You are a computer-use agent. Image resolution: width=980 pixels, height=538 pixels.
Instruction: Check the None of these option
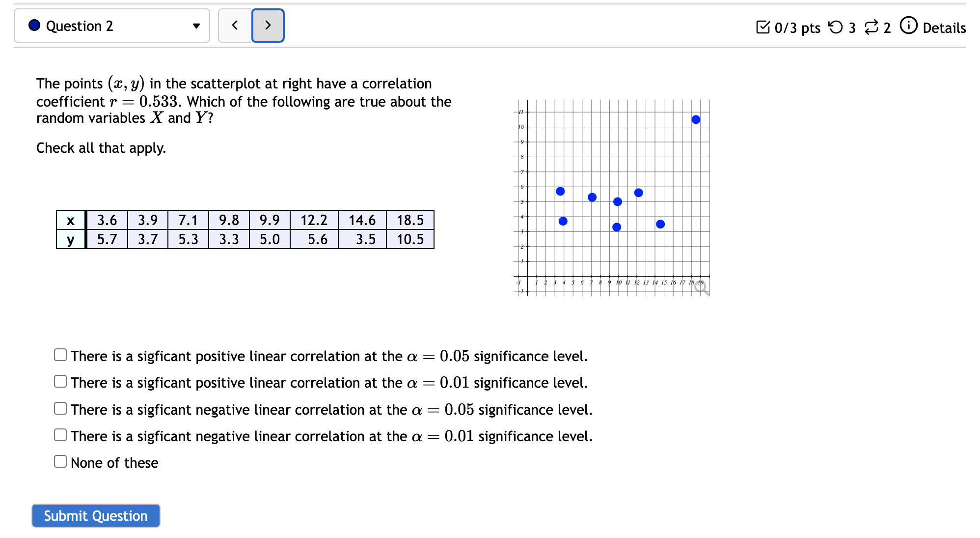point(60,460)
